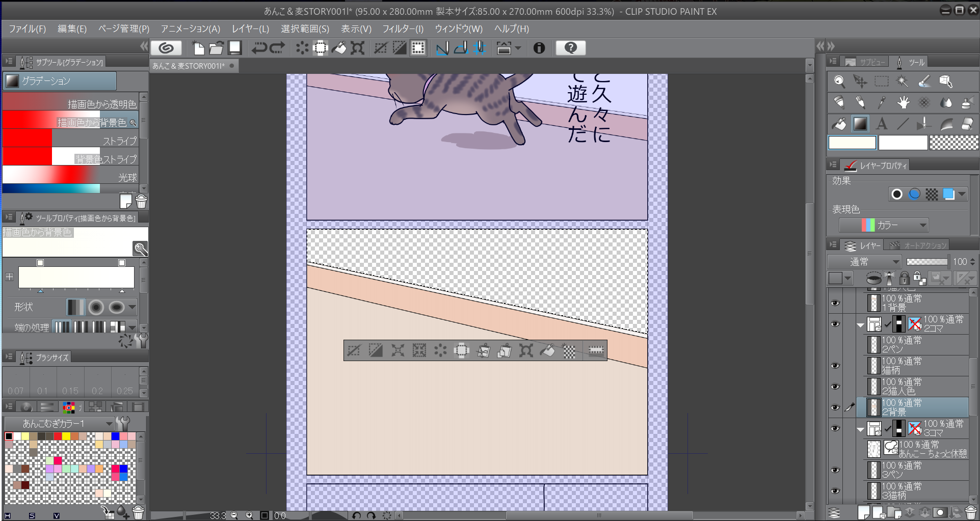Viewport: 980px width, 521px height.
Task: Click Deselect in the selection launcher
Action: point(354,350)
